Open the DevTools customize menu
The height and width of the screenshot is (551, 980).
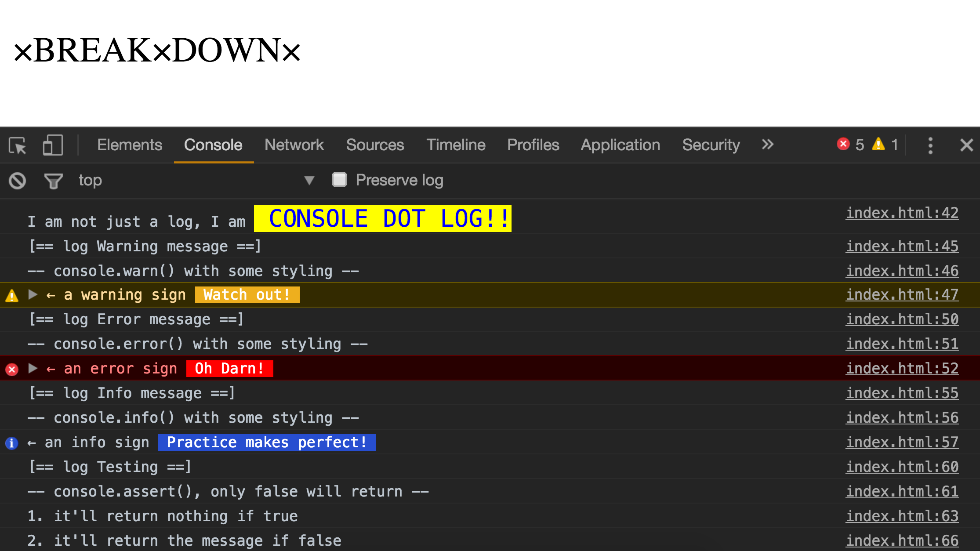click(931, 145)
